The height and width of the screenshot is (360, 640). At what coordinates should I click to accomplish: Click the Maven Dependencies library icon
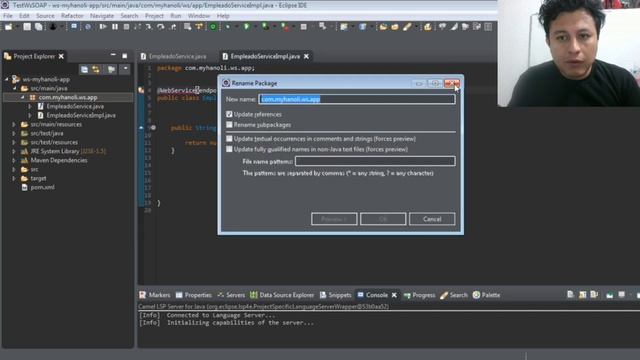tap(24, 160)
